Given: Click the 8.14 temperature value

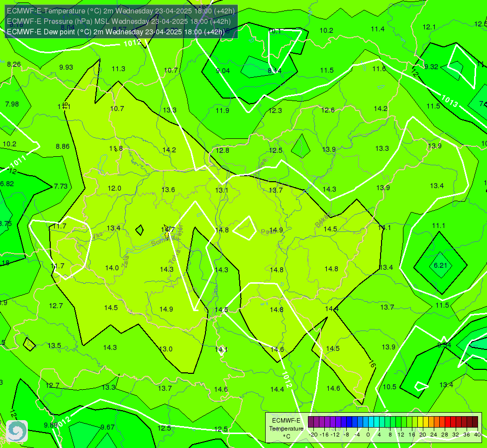Looking at the screenshot, I should click(x=275, y=71).
